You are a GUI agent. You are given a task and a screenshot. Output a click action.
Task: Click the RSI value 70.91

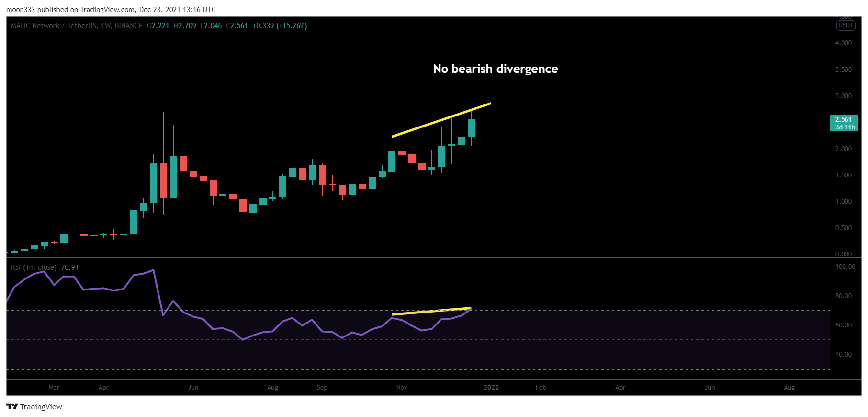(70, 267)
